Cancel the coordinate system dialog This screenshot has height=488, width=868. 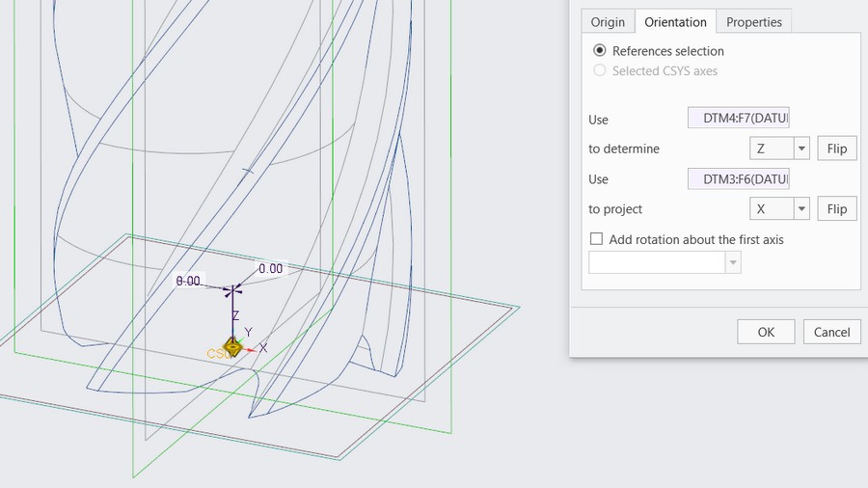[832, 332]
